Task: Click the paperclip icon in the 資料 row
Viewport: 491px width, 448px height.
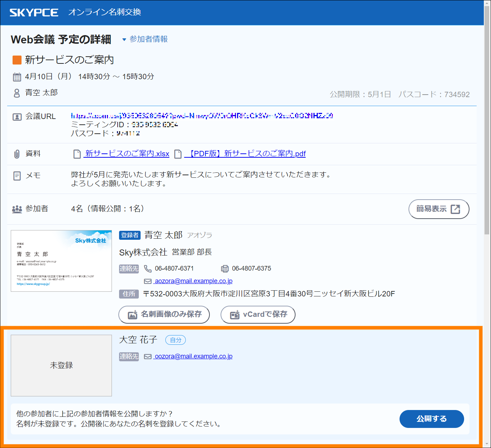Action: point(17,153)
